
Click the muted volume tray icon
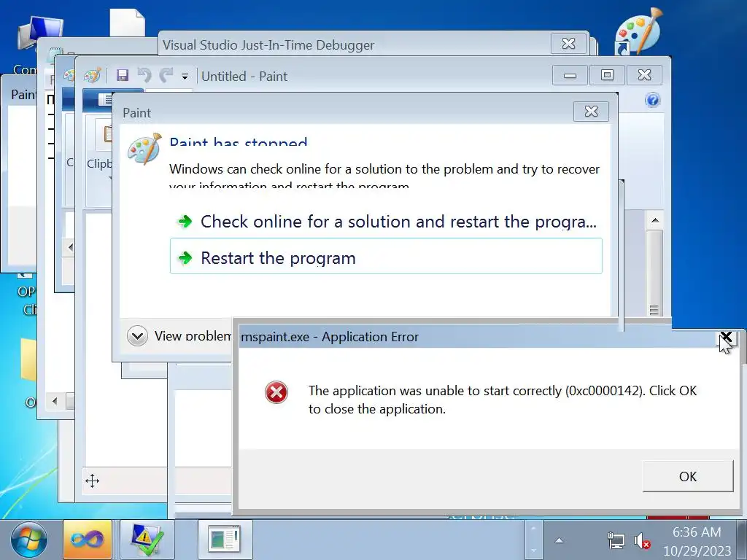tap(642, 541)
